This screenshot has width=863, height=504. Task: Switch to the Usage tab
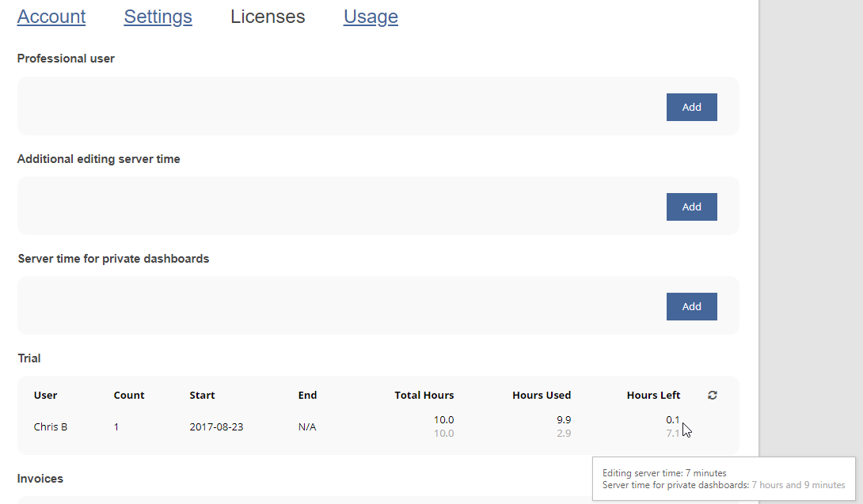click(371, 17)
